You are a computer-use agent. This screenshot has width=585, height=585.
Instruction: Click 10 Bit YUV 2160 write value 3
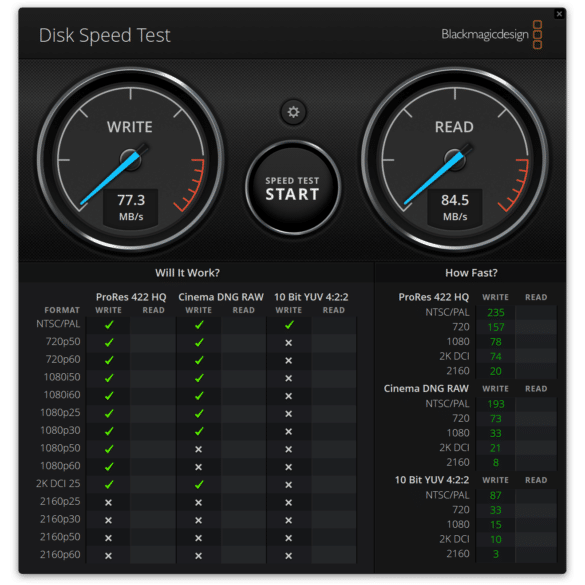click(496, 554)
